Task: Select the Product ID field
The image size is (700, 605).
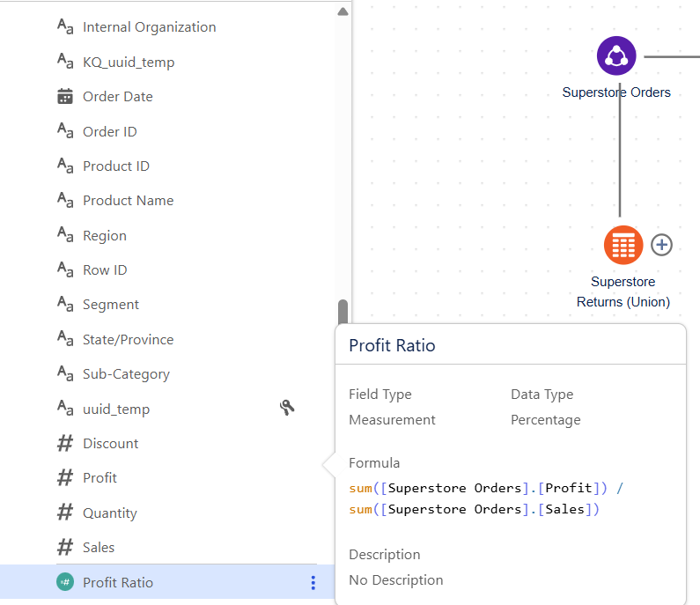Action: pos(116,166)
